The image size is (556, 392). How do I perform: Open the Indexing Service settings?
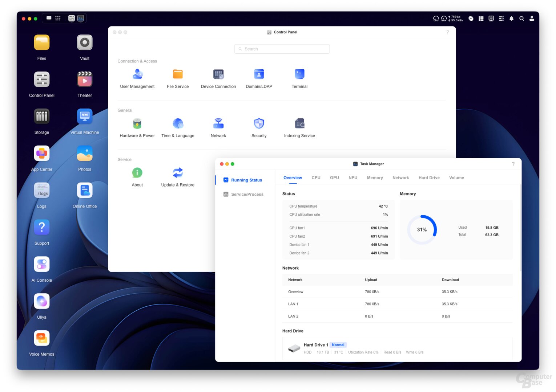pyautogui.click(x=299, y=124)
